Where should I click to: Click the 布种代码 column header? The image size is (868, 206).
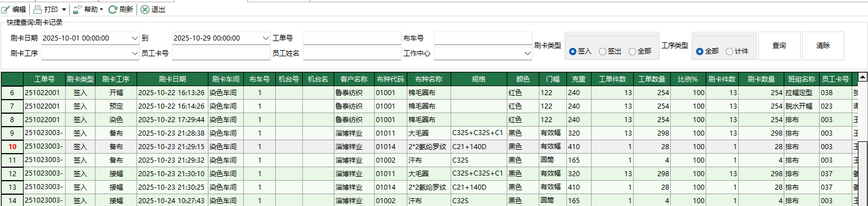(x=390, y=79)
